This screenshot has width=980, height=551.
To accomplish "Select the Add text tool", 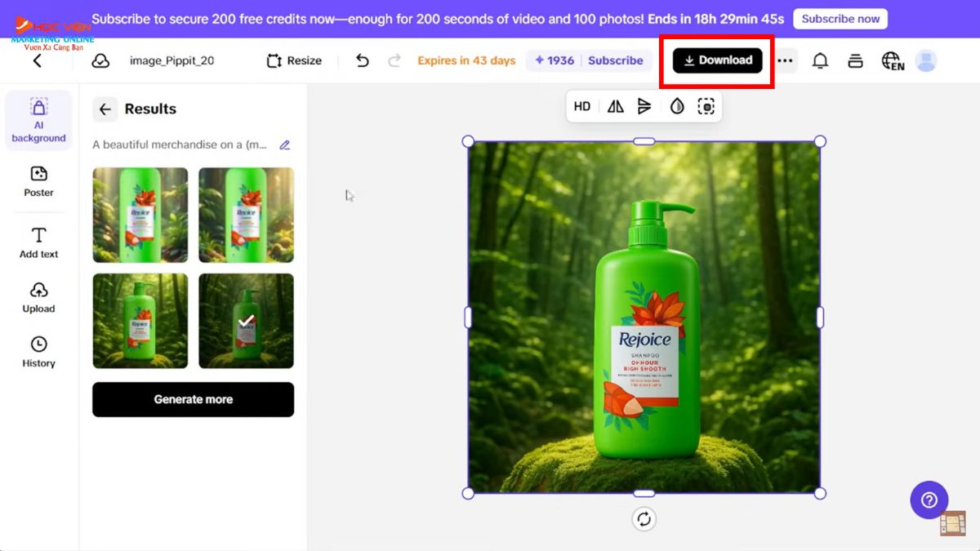I will pos(38,242).
